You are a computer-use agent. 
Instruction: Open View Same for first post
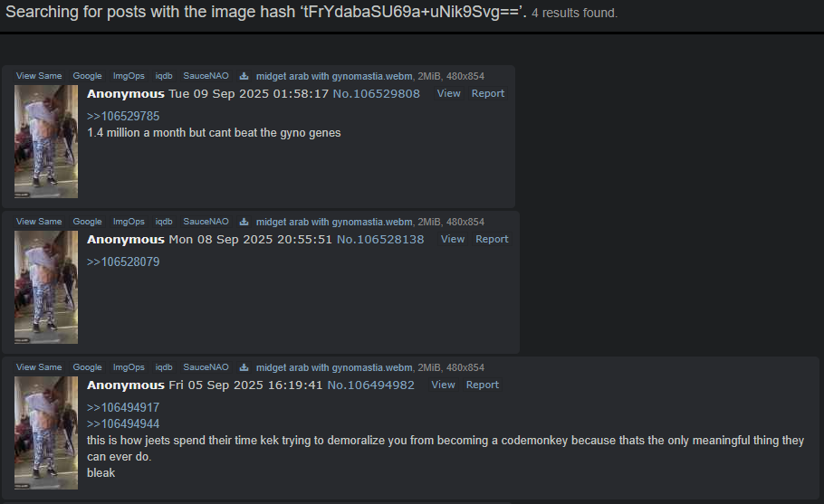click(39, 76)
